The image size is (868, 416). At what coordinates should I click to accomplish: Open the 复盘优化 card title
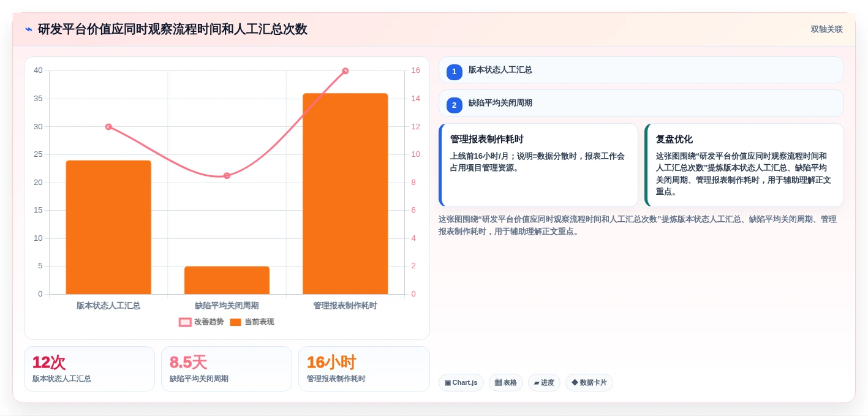674,139
